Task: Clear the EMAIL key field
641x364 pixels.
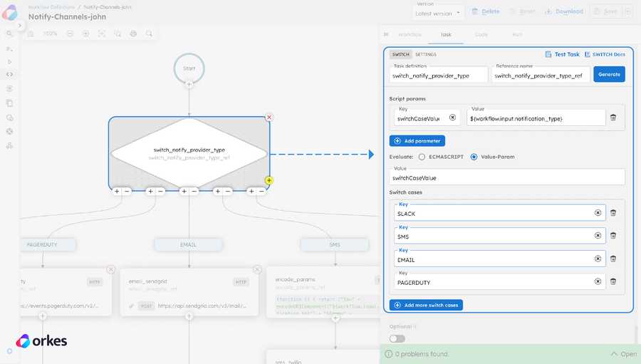Action: tap(598, 259)
